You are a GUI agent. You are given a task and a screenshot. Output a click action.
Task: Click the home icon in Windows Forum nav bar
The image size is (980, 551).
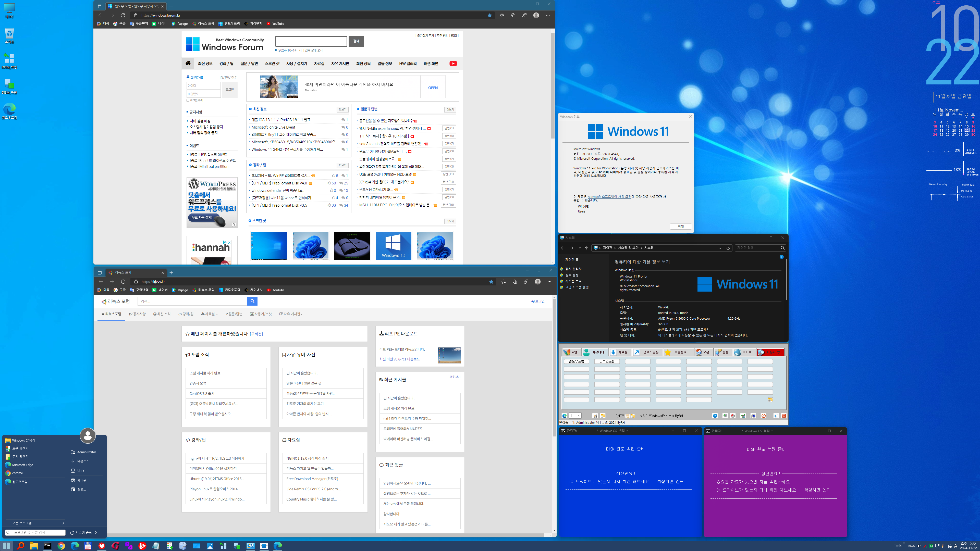(x=188, y=64)
